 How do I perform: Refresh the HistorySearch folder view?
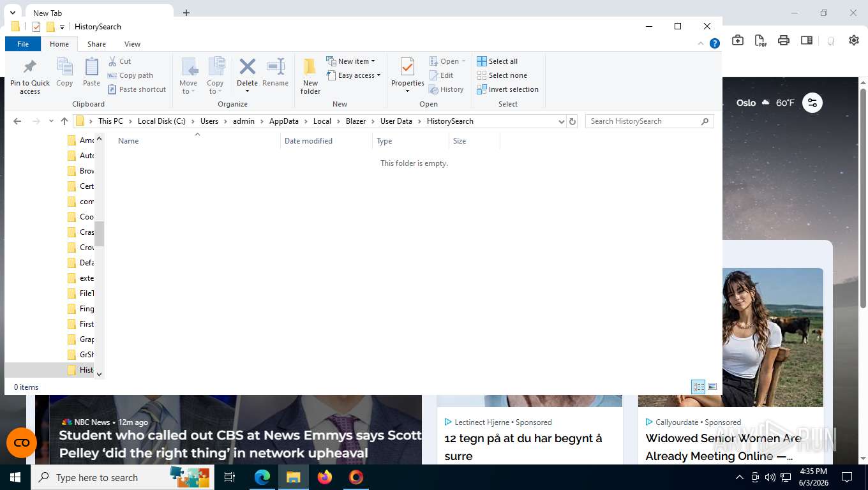coord(572,121)
